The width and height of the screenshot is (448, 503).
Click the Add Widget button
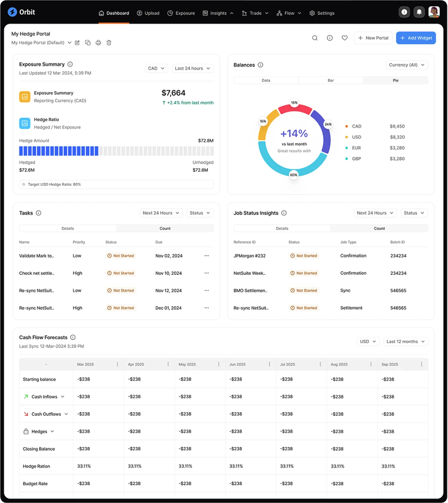coord(416,38)
